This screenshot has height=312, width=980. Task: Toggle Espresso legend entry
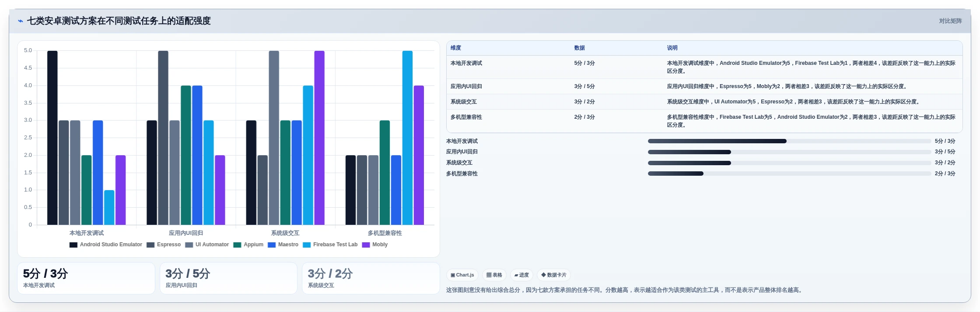[164, 245]
